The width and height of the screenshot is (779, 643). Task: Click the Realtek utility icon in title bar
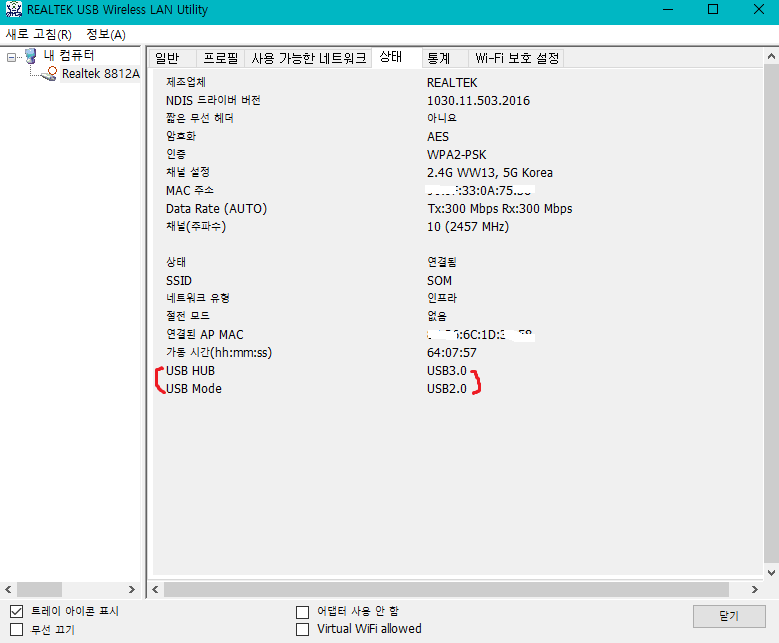click(13, 9)
